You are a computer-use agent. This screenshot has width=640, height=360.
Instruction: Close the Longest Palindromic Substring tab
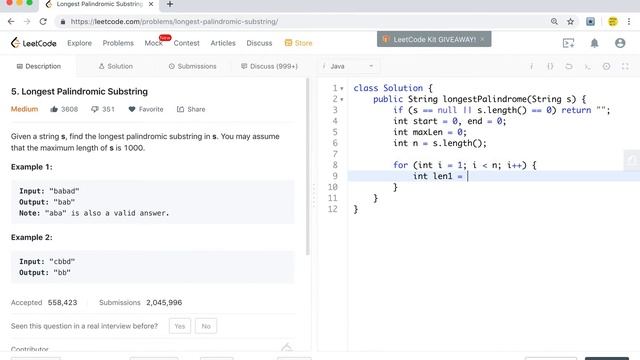pyautogui.click(x=151, y=4)
